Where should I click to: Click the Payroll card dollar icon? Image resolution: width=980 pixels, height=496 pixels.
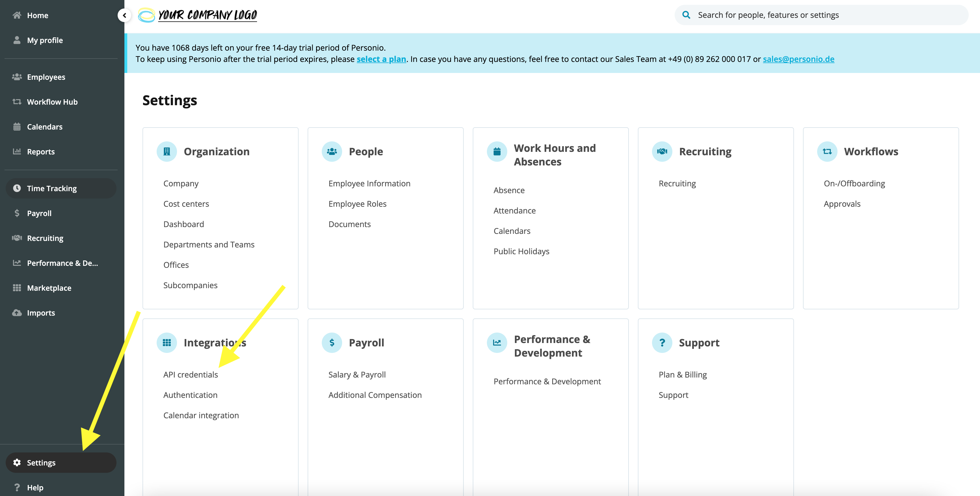click(332, 343)
